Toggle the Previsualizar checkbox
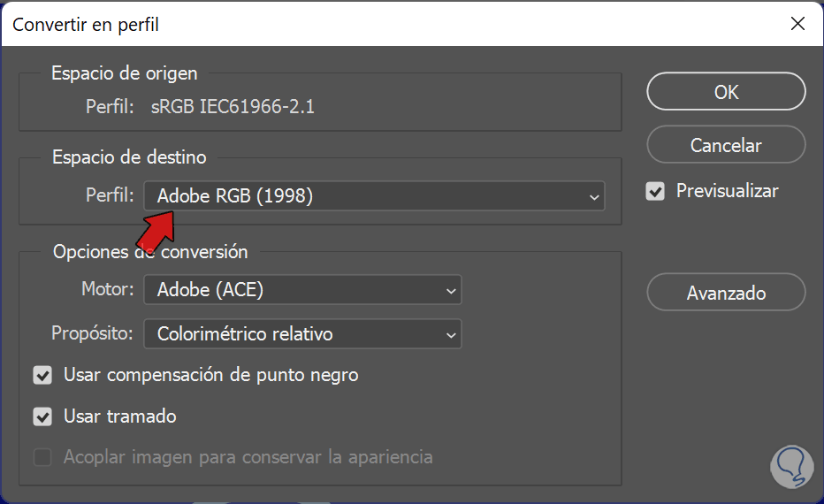Image resolution: width=824 pixels, height=504 pixels. point(655,191)
